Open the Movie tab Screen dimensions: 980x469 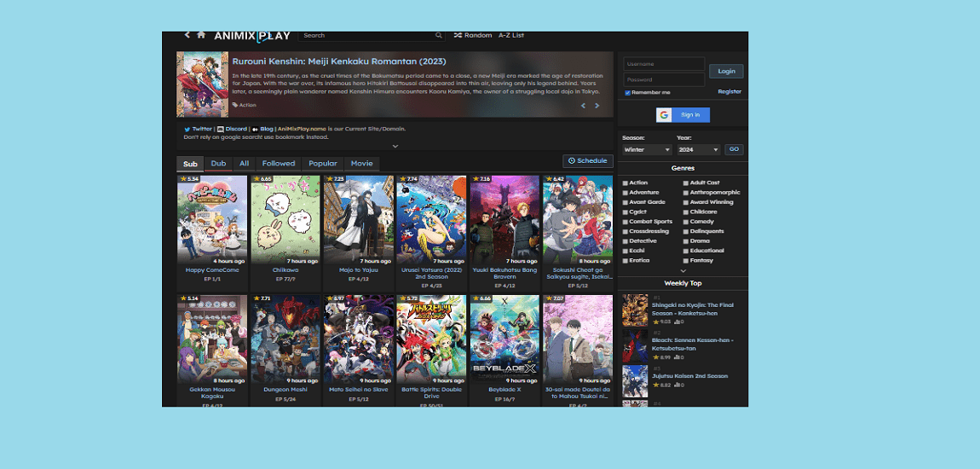[x=361, y=164]
